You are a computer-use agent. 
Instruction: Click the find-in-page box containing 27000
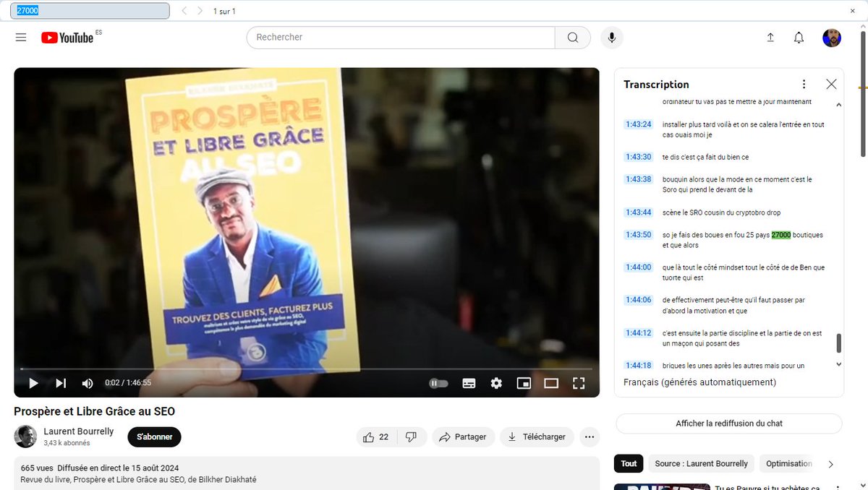pos(90,11)
